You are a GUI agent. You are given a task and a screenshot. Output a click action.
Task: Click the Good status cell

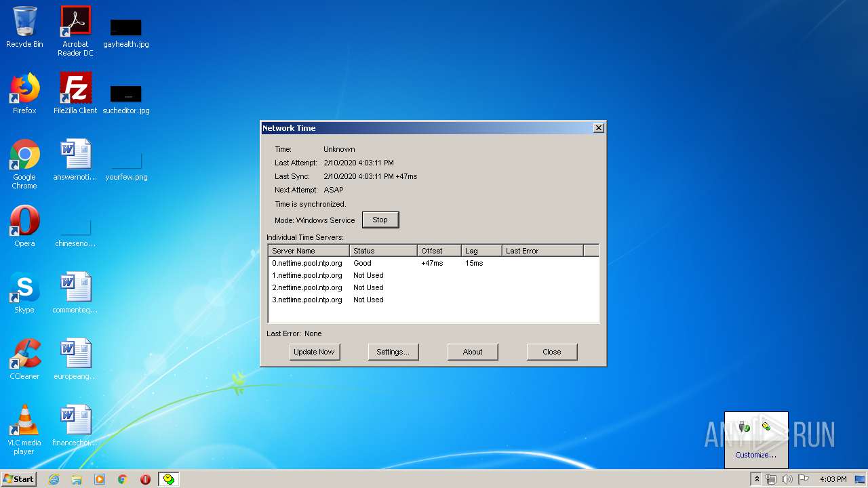pyautogui.click(x=362, y=263)
